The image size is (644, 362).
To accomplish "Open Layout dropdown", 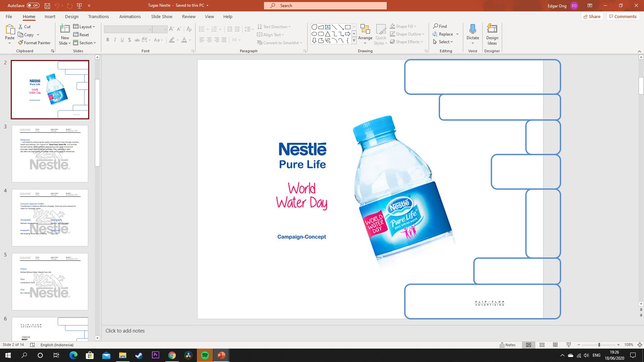I will click(84, 27).
